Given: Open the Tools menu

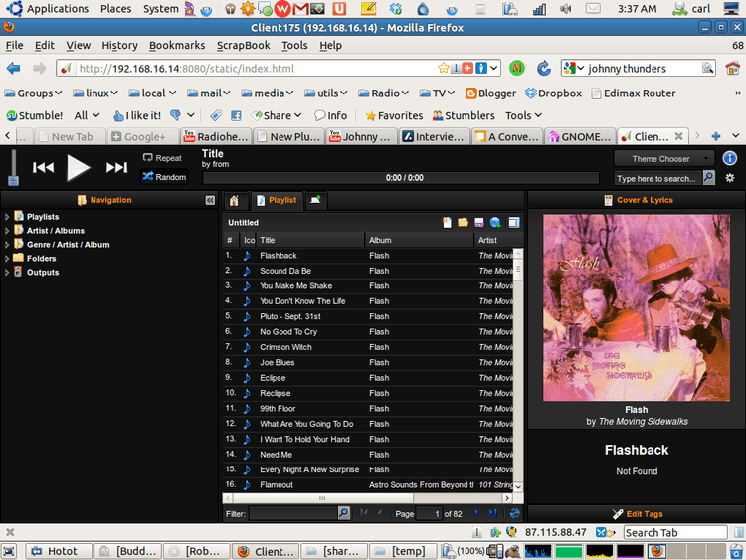Looking at the screenshot, I should (294, 45).
